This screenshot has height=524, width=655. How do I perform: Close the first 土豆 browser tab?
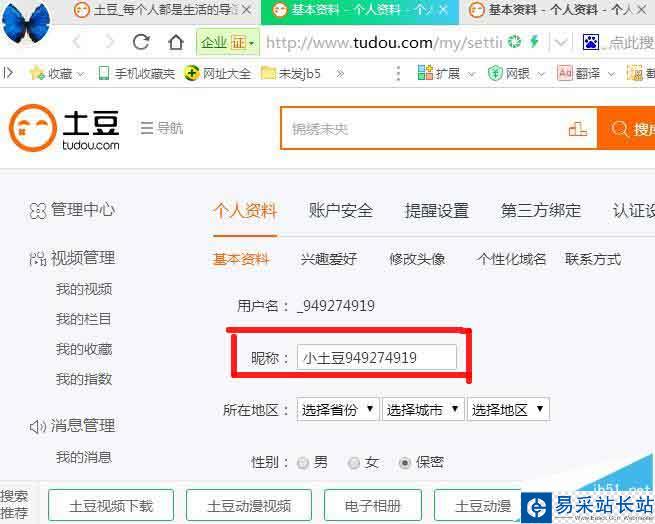click(247, 10)
